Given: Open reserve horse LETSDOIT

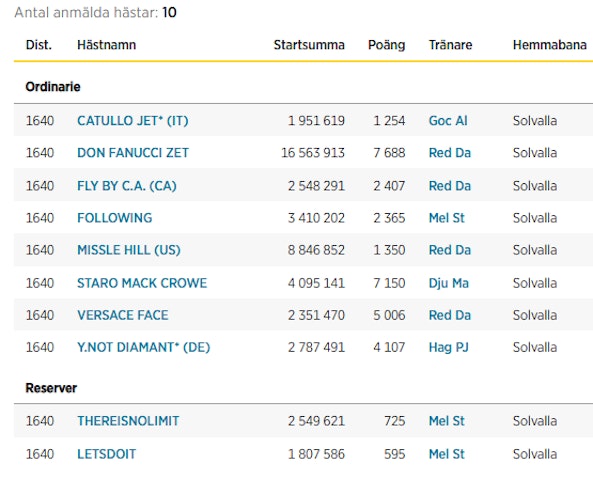Looking at the screenshot, I should 106,454.
